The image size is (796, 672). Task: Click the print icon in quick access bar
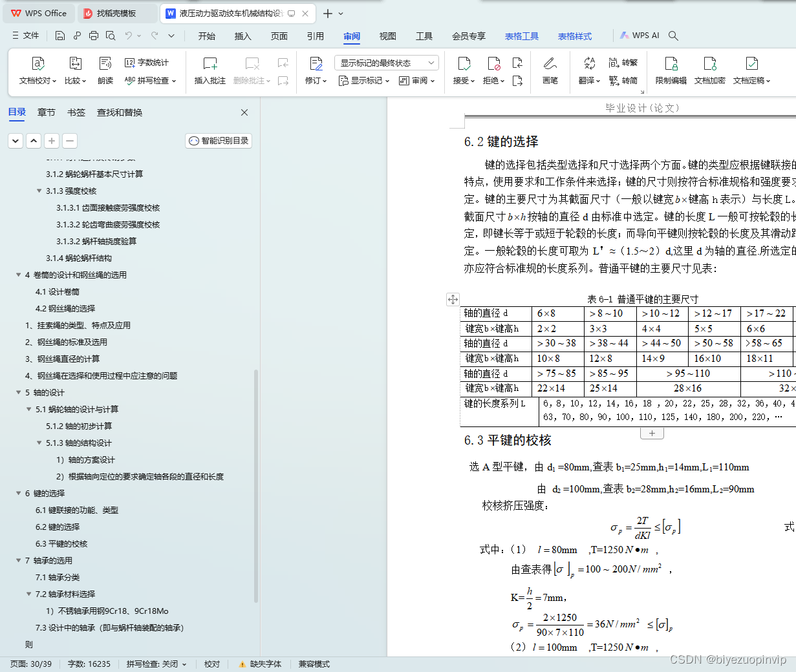click(x=94, y=36)
